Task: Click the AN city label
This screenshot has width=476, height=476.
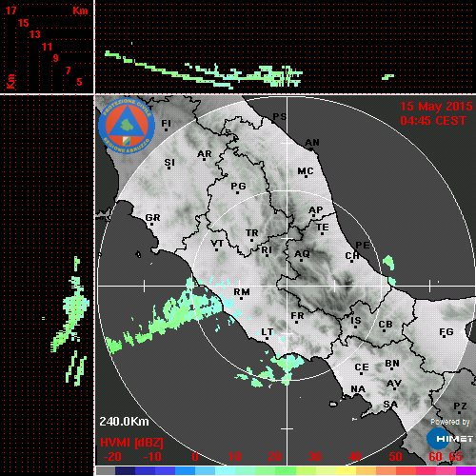Action: coord(312,143)
